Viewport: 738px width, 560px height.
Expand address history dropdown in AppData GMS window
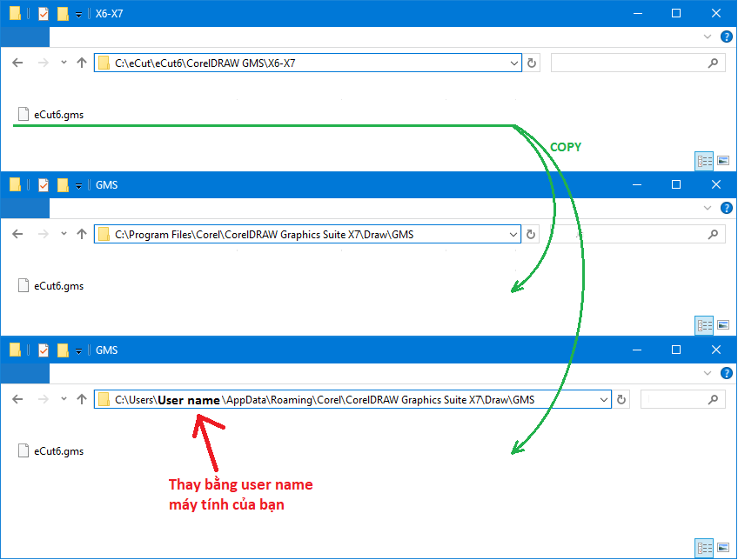tap(603, 400)
